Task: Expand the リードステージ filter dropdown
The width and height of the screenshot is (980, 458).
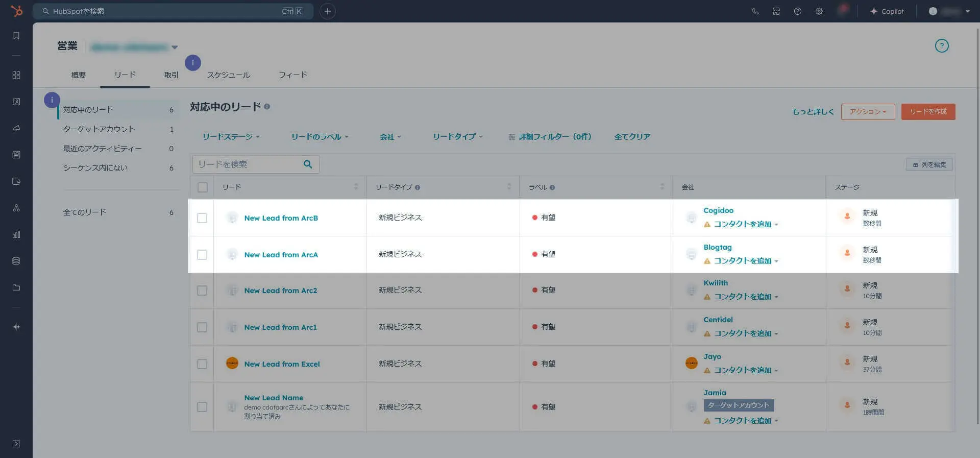Action: tap(231, 137)
